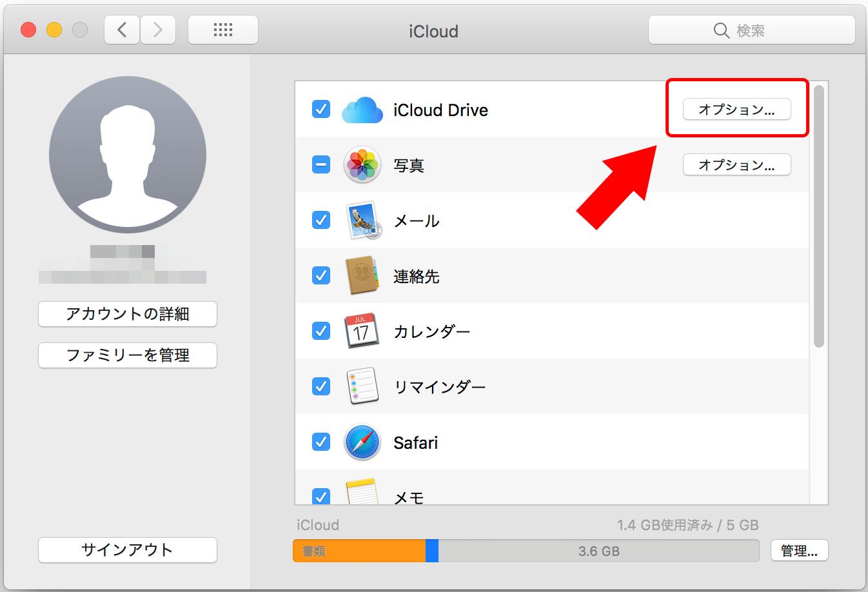Uncheck the 連絡先 checkbox

321,275
